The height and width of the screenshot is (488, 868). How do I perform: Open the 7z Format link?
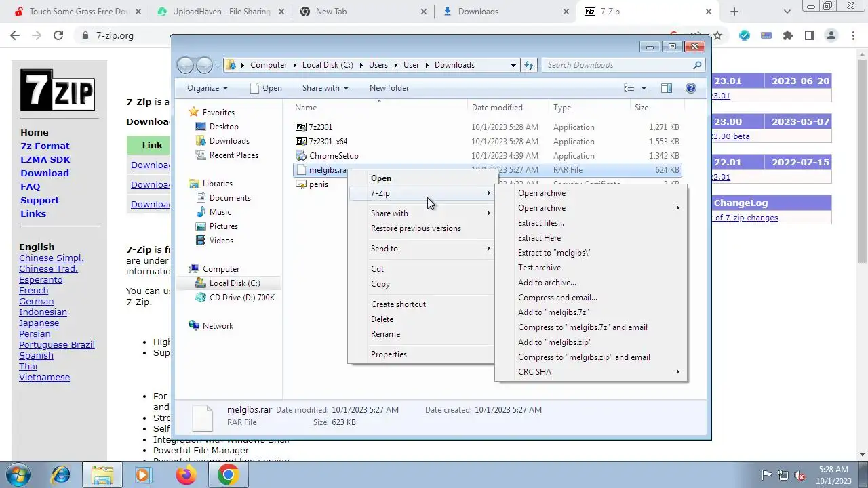tap(45, 146)
